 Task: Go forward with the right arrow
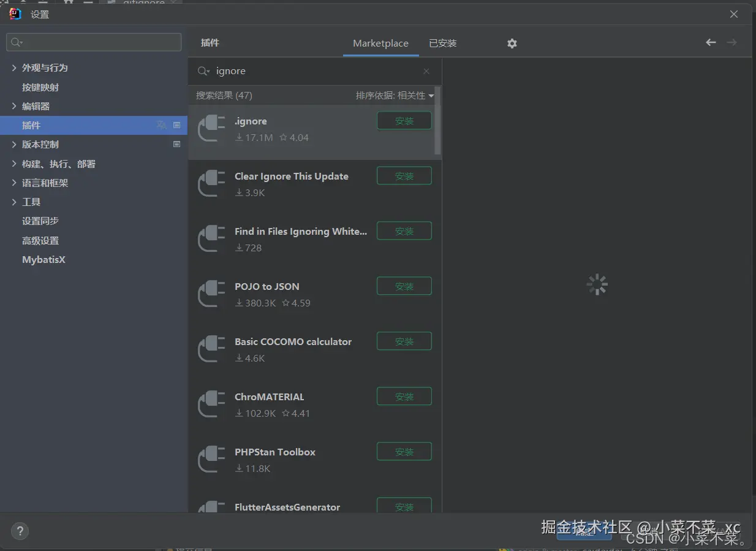(731, 42)
